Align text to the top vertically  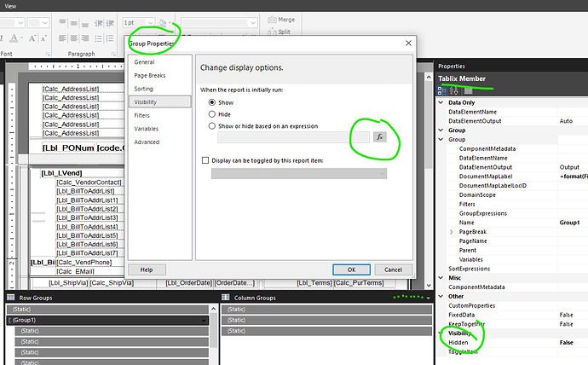click(62, 23)
